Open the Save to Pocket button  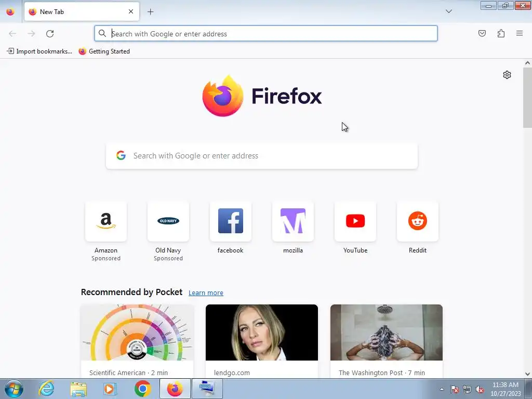tap(482, 33)
